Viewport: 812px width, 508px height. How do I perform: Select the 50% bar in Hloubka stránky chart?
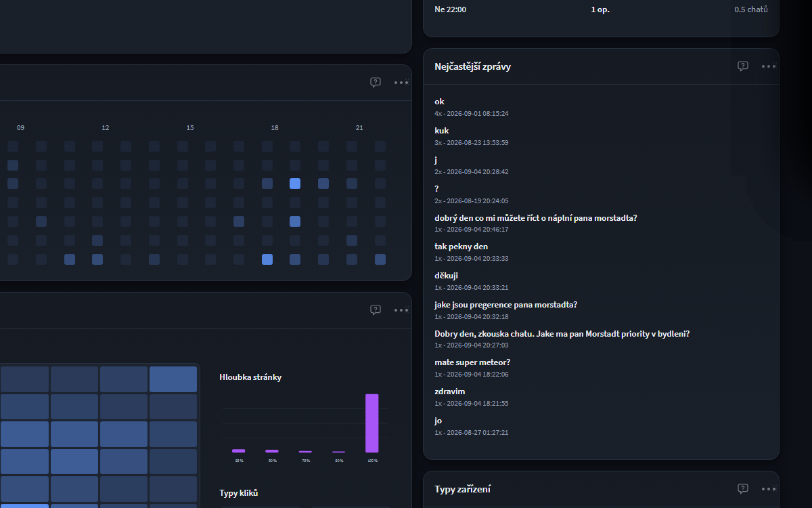point(272,451)
